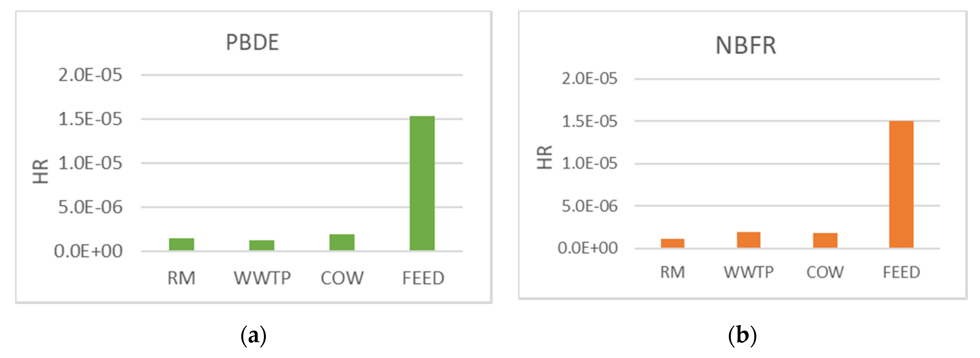Select the COW category label under NBFR chart

(825, 272)
